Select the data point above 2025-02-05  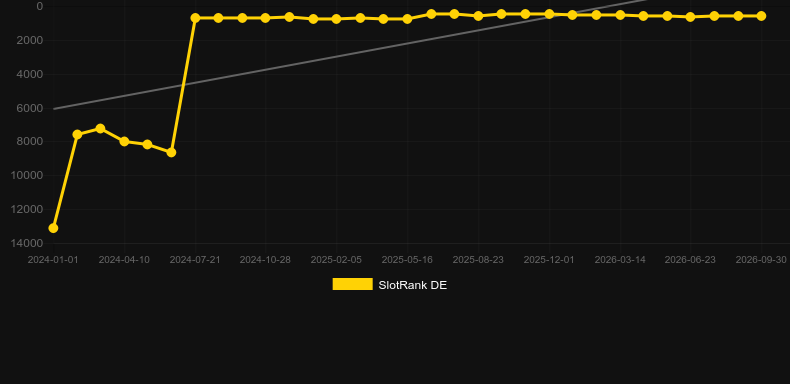pyautogui.click(x=337, y=19)
